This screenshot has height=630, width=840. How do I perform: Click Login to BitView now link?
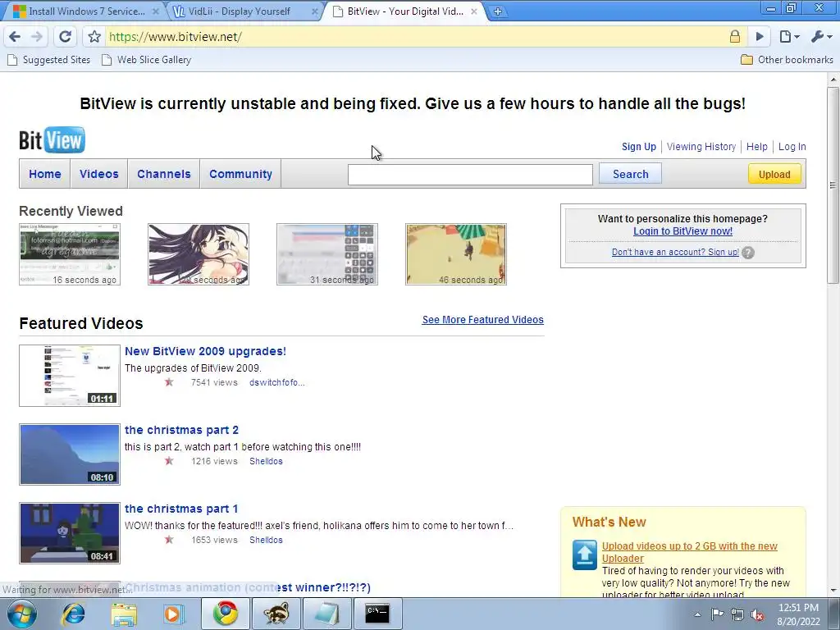(x=682, y=231)
